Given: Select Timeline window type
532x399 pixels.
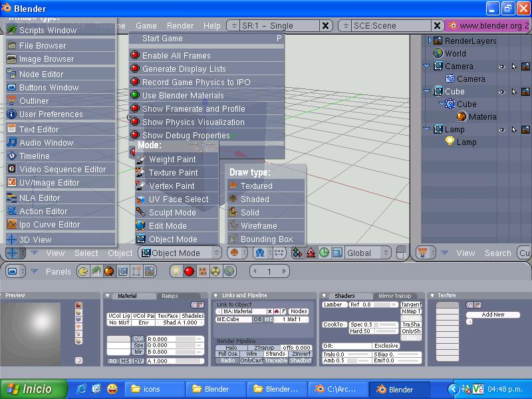Looking at the screenshot, I should pyautogui.click(x=61, y=156).
